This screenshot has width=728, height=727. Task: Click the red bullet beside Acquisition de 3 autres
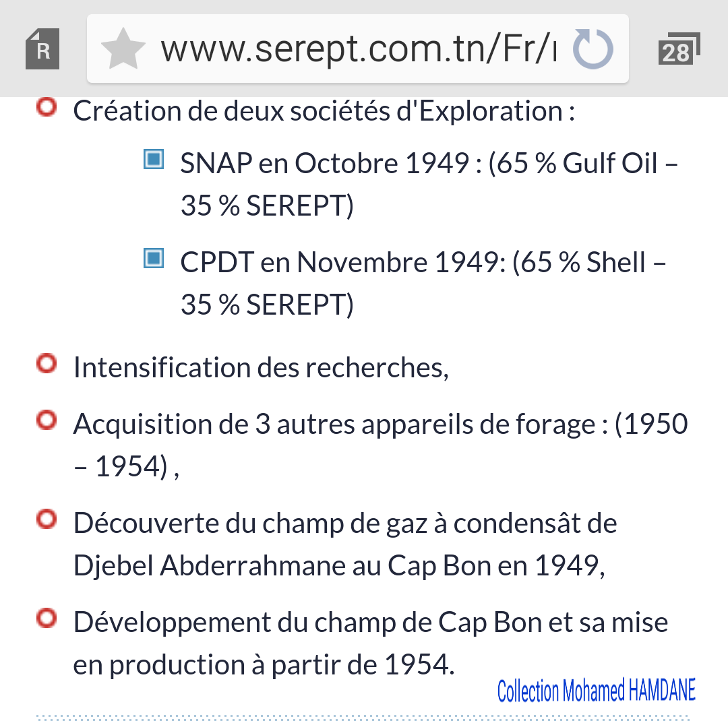46,421
